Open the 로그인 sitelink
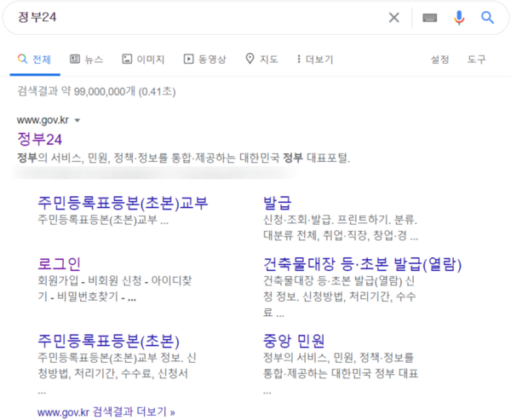511x420 pixels. coord(59,264)
